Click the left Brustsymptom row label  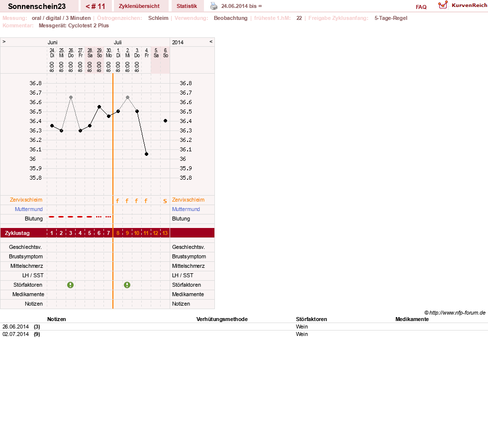click(26, 256)
